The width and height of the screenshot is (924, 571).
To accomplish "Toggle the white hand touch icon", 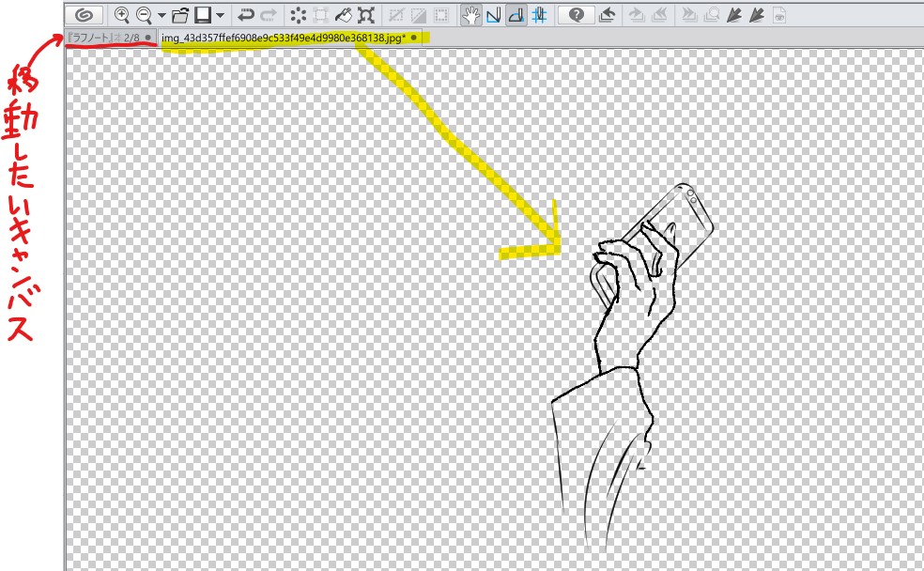I will pos(470,15).
